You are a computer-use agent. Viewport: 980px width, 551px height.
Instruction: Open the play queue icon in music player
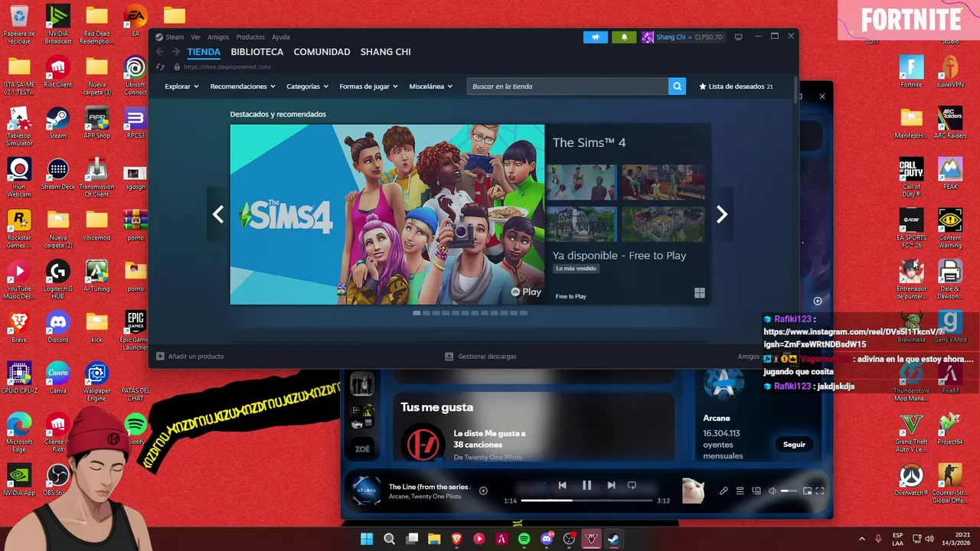pyautogui.click(x=740, y=491)
